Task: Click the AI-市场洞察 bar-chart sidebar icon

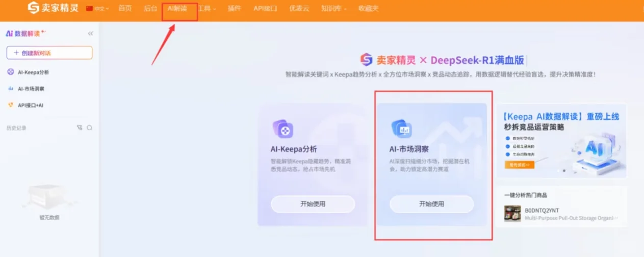Action: coord(11,89)
